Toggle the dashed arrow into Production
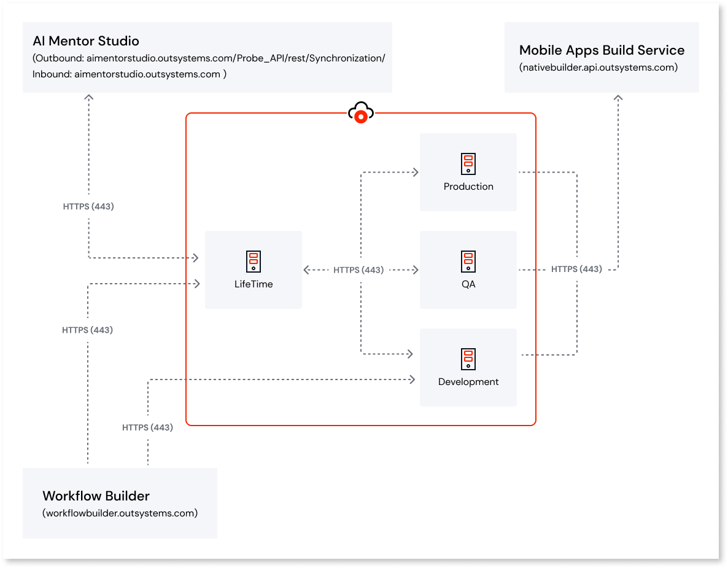This screenshot has height=568, width=728. pos(393,172)
